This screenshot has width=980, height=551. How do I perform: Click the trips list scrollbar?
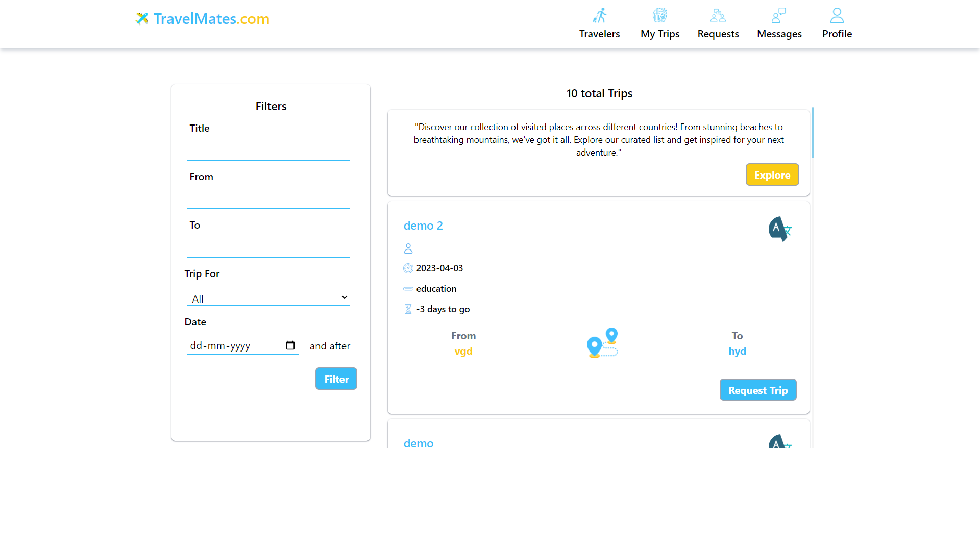(x=812, y=133)
